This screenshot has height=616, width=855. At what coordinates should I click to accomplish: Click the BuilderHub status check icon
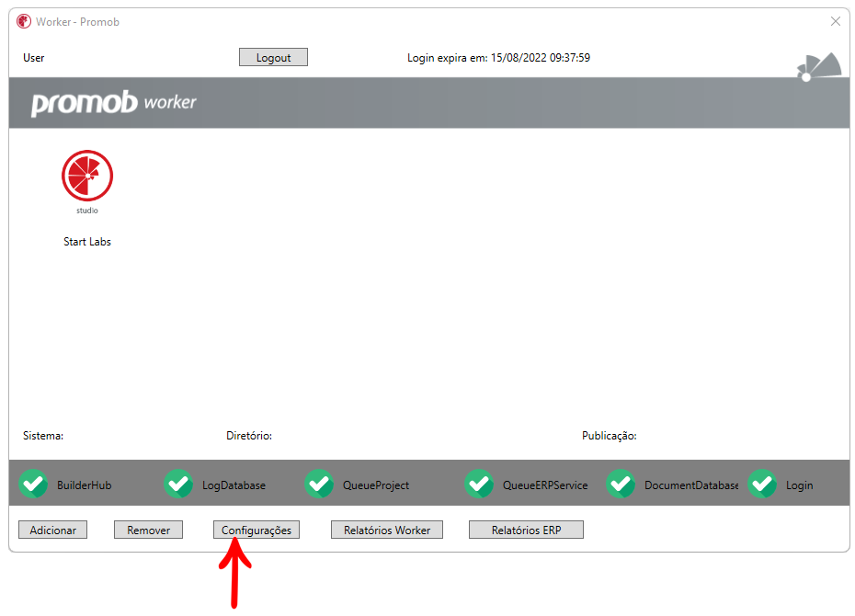(x=33, y=485)
